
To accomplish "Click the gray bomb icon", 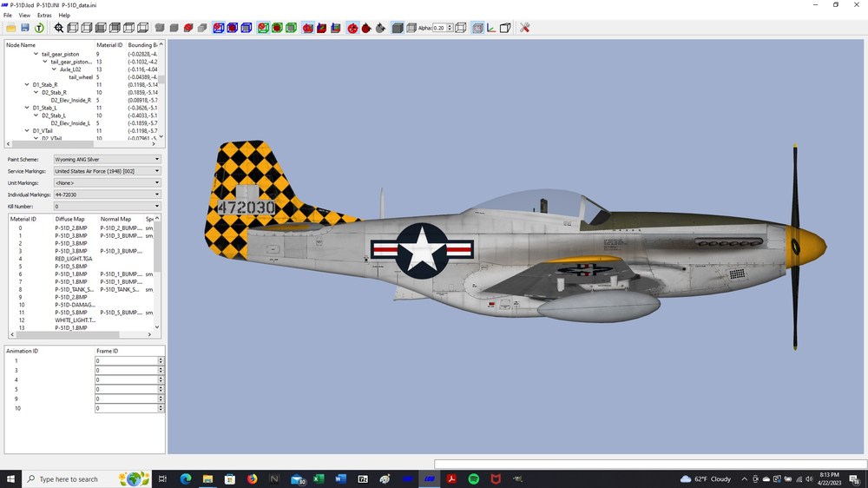I will pyautogui.click(x=380, y=28).
